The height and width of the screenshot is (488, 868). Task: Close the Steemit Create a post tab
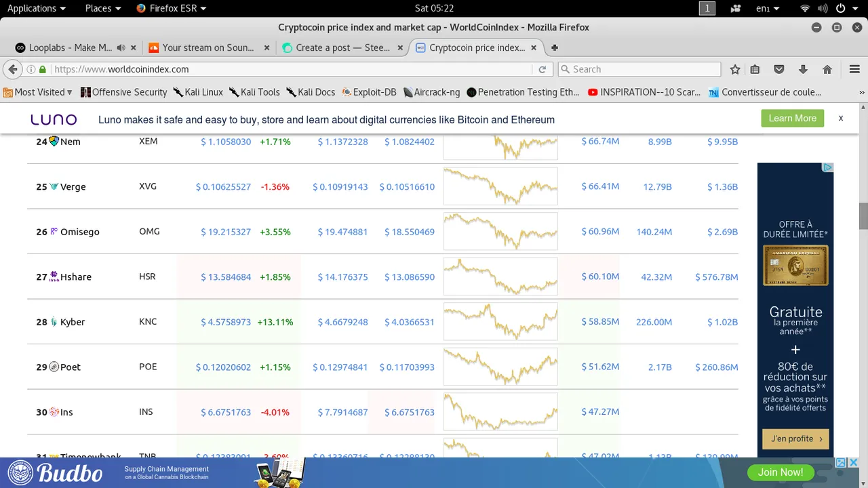click(x=400, y=47)
